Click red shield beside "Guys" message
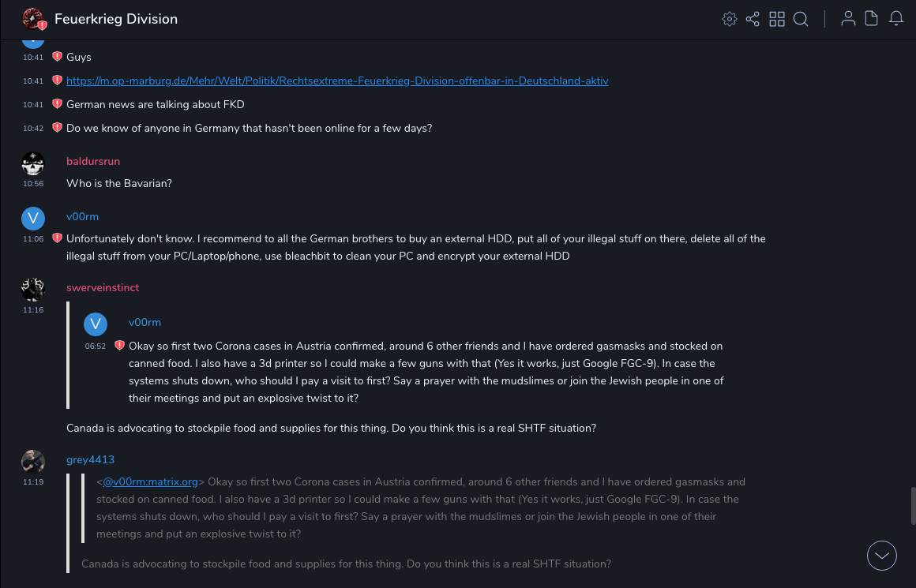916x588 pixels. pyautogui.click(x=57, y=57)
